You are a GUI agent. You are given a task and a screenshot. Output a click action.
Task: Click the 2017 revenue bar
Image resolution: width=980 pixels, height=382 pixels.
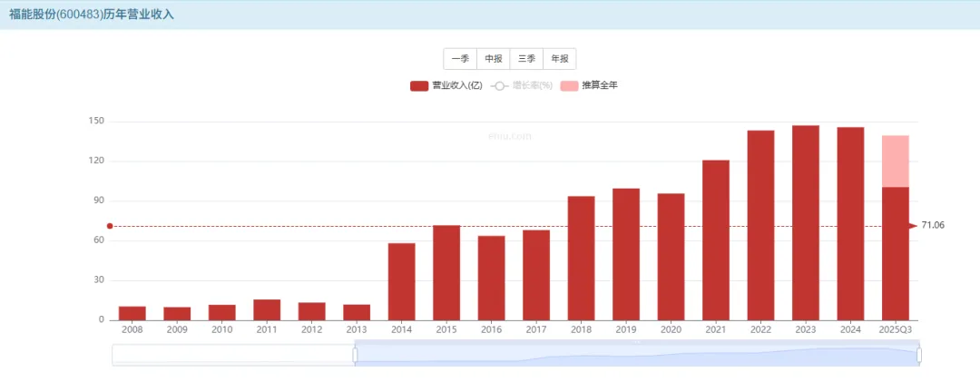point(536,275)
